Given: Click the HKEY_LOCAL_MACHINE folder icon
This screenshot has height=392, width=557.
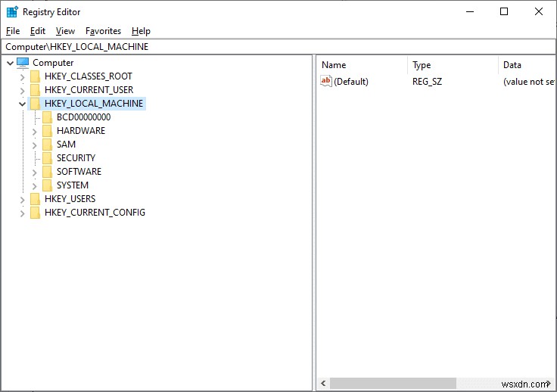Looking at the screenshot, I should [x=35, y=104].
